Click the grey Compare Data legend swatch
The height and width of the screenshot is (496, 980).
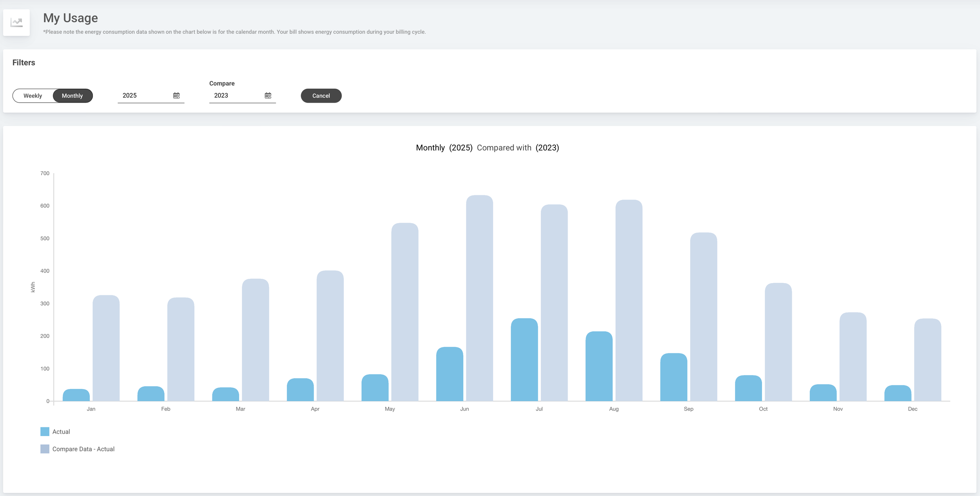pyautogui.click(x=45, y=449)
